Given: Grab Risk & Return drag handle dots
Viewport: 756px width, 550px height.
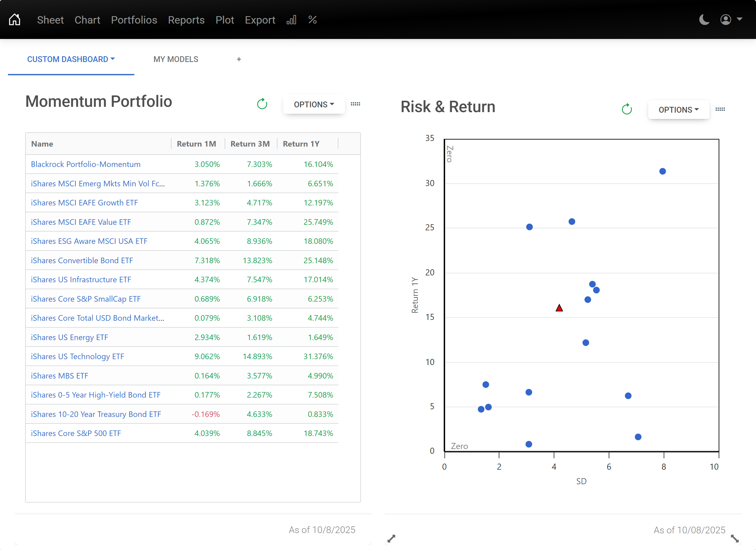Looking at the screenshot, I should coord(720,109).
